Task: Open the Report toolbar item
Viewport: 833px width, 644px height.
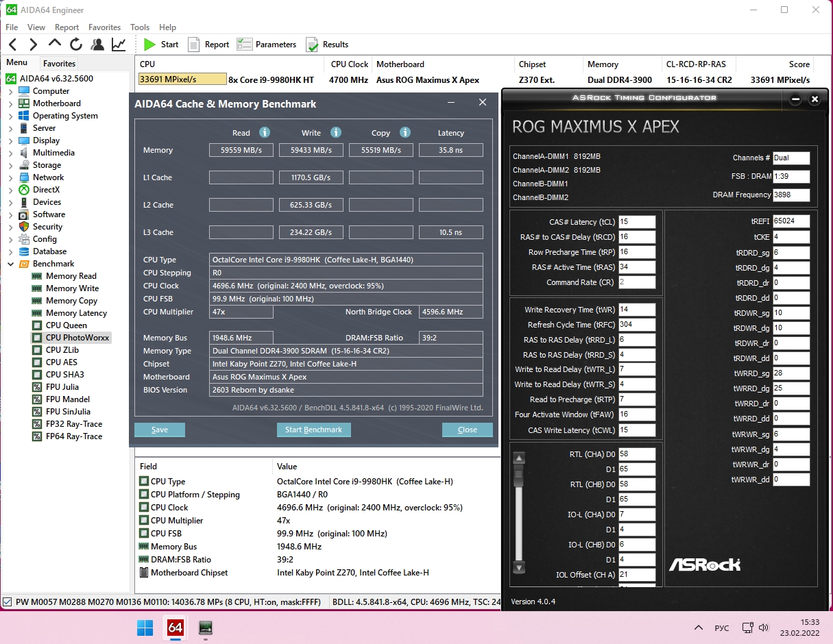Action: pos(208,45)
